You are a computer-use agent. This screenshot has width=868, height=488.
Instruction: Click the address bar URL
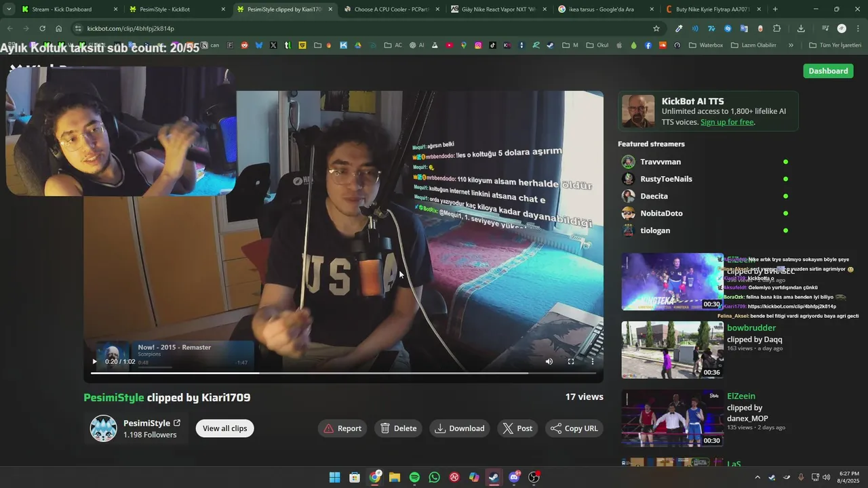(x=131, y=28)
